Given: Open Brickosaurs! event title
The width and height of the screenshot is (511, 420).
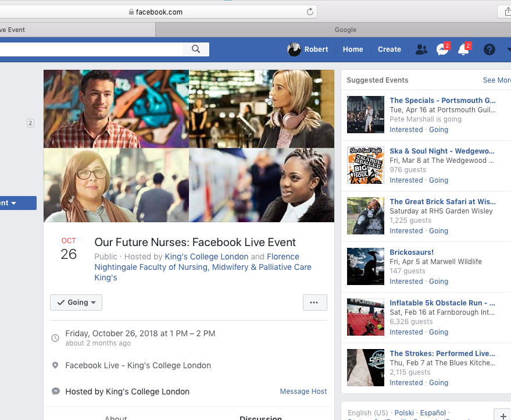Looking at the screenshot, I should (412, 252).
